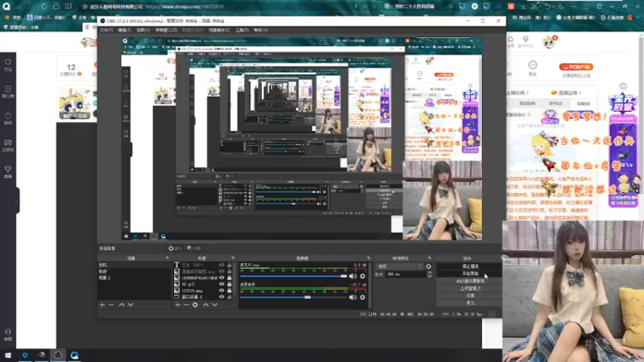This screenshot has height=362, width=644.
Task: Open scene transition properties gear
Action: click(429, 266)
